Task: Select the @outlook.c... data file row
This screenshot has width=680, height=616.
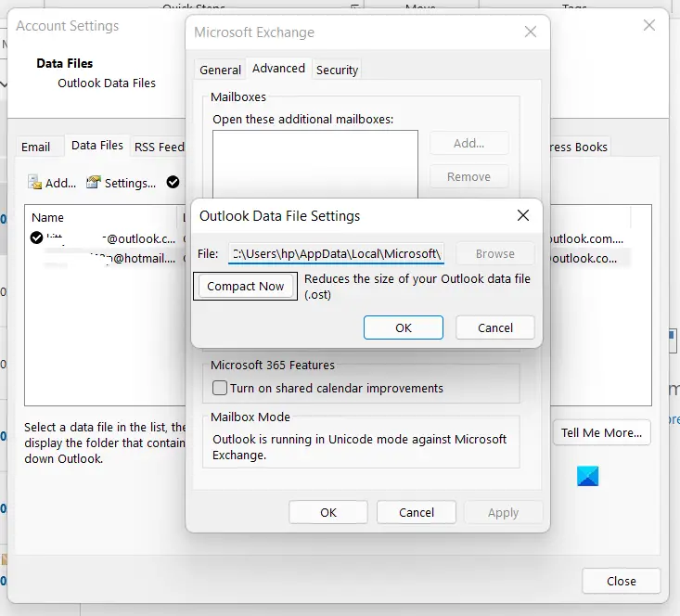Action: [104, 238]
